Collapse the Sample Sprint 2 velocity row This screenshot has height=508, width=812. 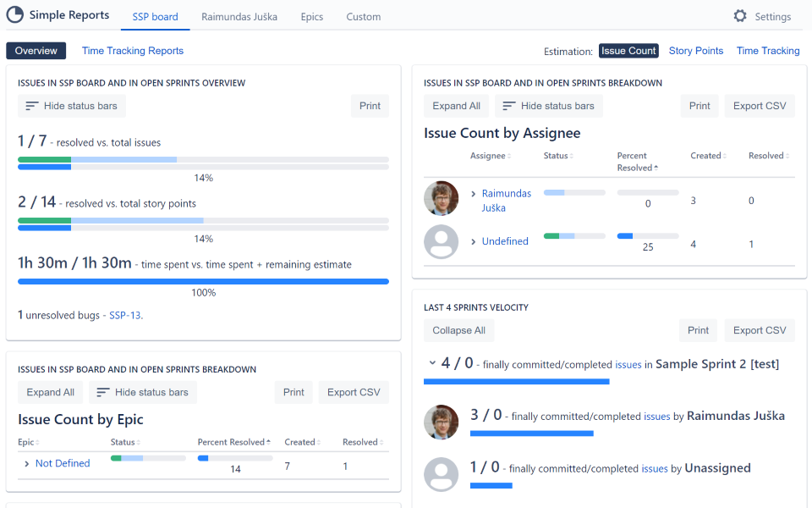point(432,363)
